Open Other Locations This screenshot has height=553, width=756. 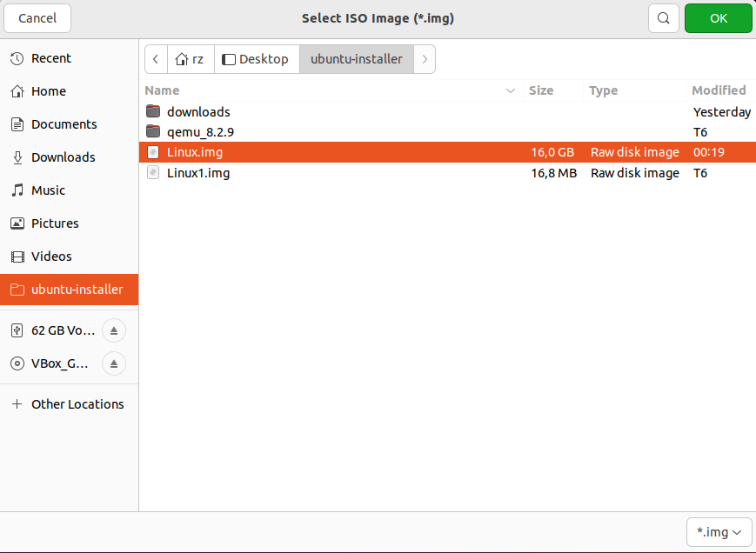(77, 404)
